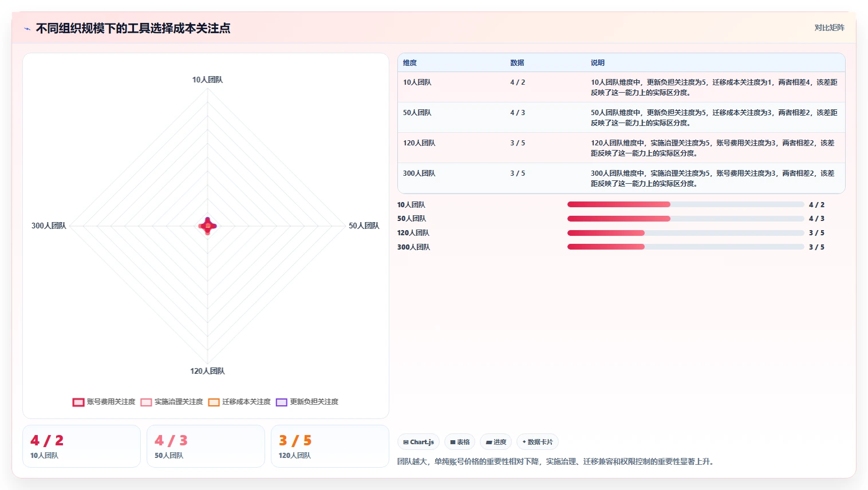Click table data value 4 / 3
This screenshot has height=490, width=868.
(518, 113)
